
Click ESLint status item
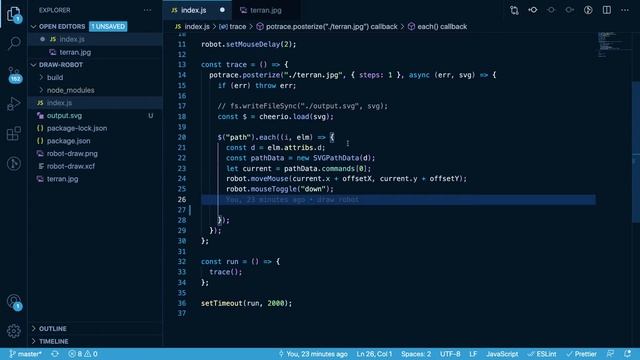tap(542, 354)
